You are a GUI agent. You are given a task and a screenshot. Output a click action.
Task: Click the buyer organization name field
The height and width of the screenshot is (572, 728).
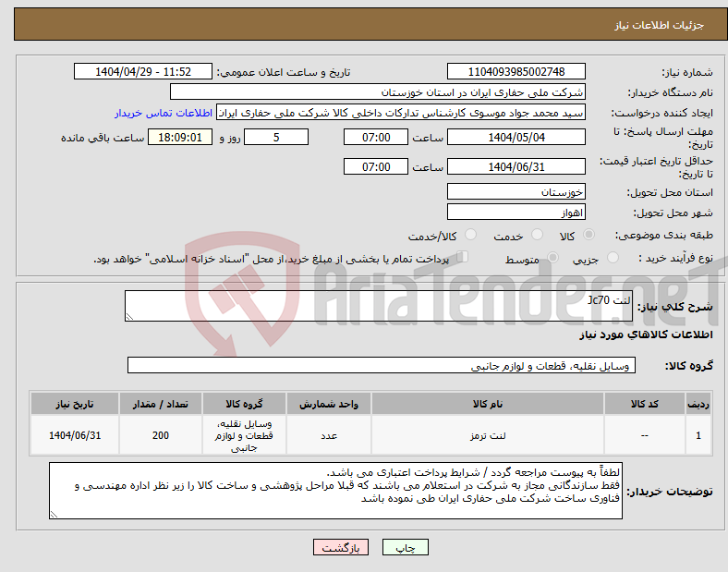(x=378, y=91)
